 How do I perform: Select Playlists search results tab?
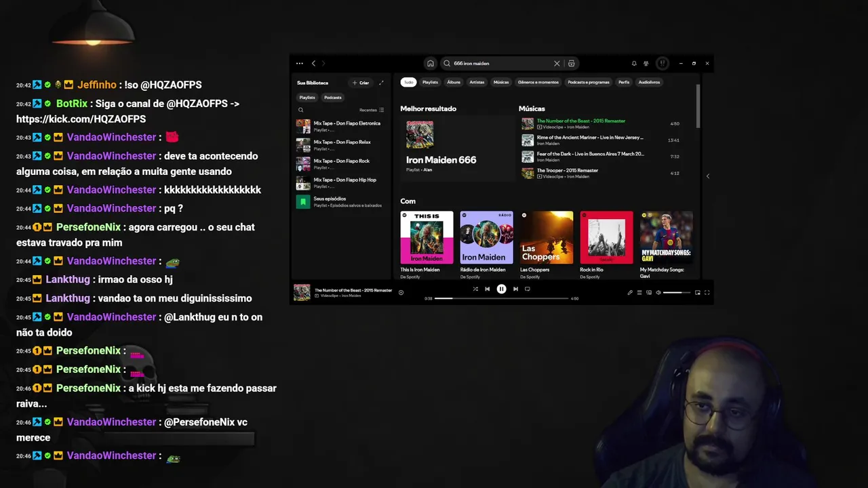(x=430, y=82)
